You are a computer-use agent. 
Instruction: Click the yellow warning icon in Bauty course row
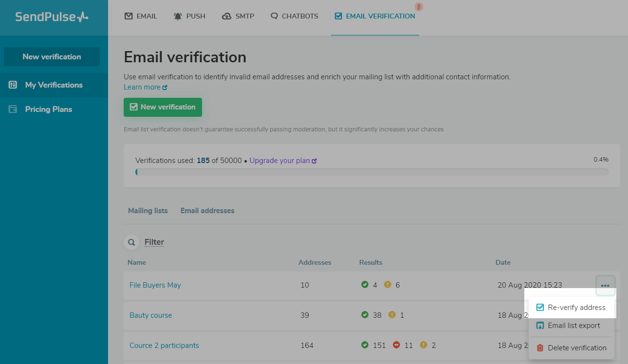point(392,315)
